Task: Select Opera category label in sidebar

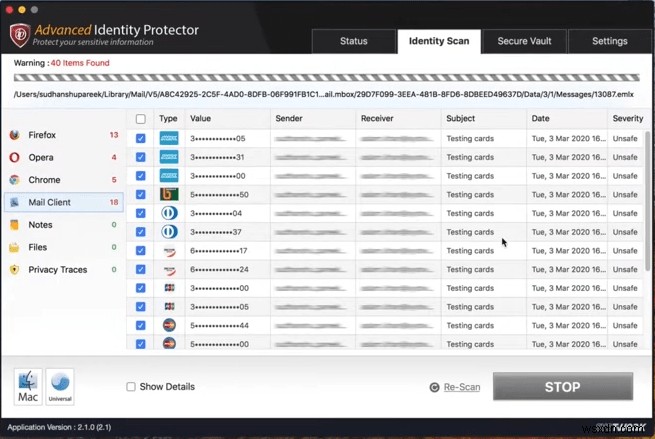Action: tap(41, 157)
